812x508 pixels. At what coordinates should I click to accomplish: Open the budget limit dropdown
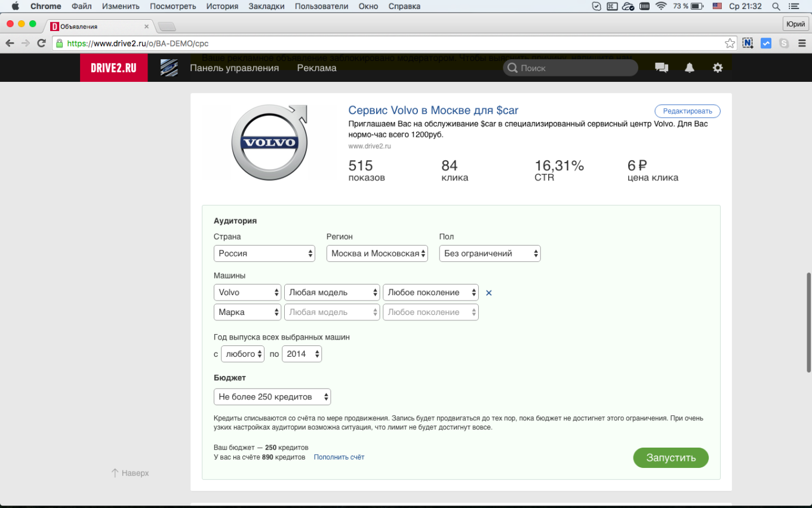coord(272,397)
